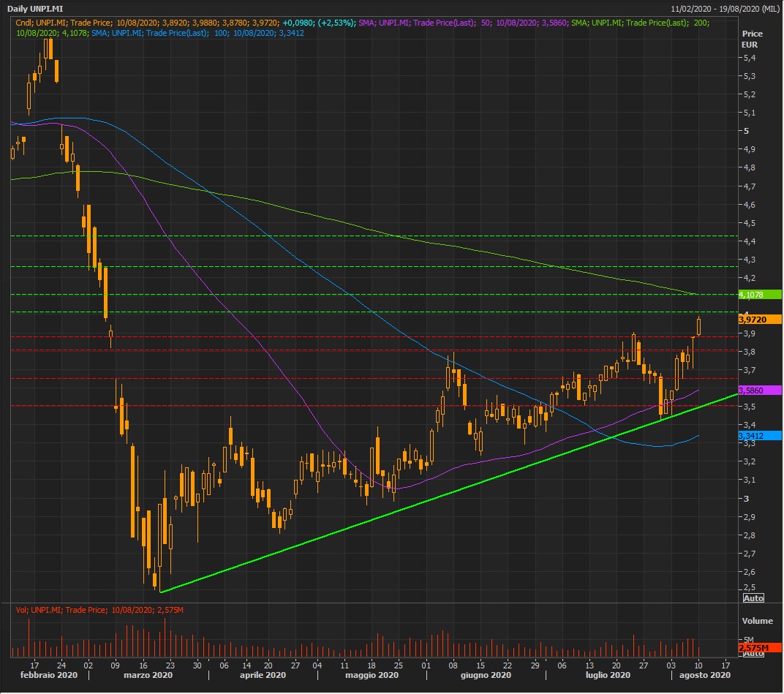Click the luglio 2020 label on time axis
Screen dimensions: 784x694
click(x=608, y=676)
